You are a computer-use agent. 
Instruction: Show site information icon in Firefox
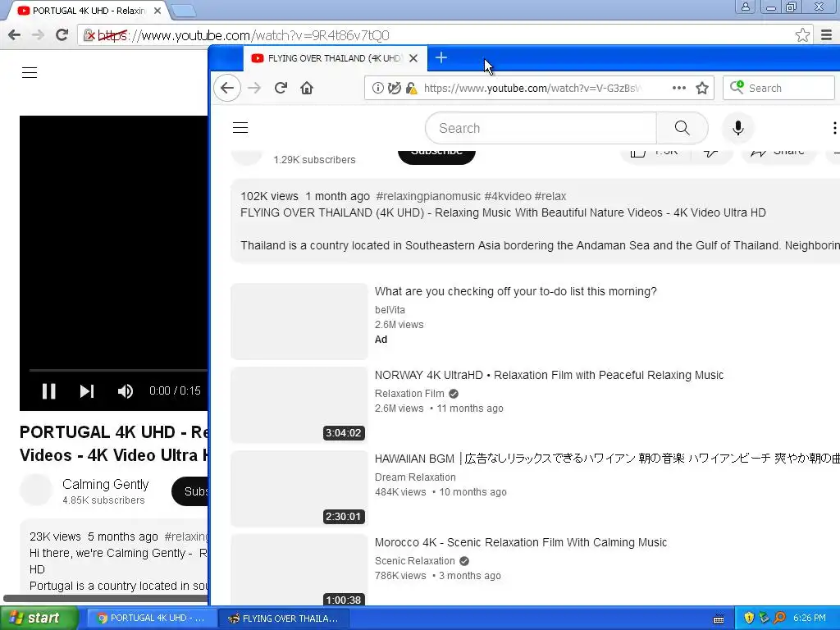click(377, 88)
